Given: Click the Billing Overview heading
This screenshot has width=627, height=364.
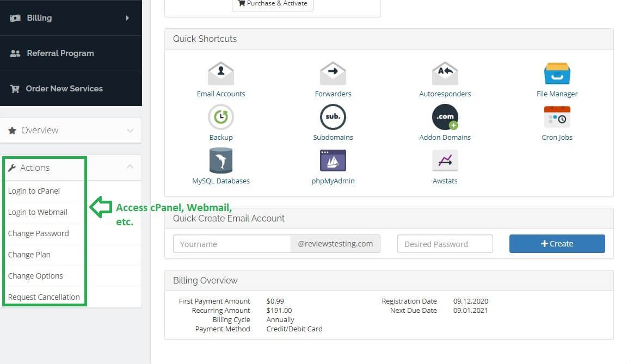Looking at the screenshot, I should click(x=205, y=281).
